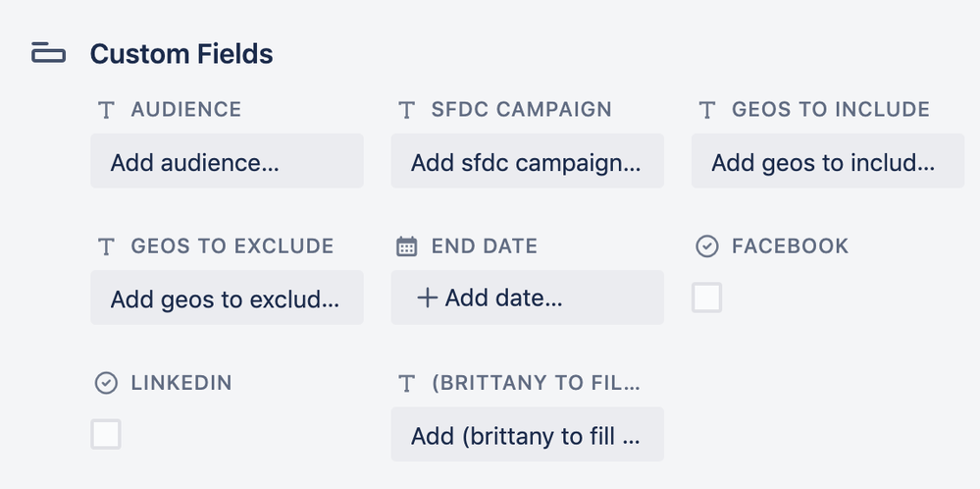Focus the Add geos to exclude field

(227, 299)
